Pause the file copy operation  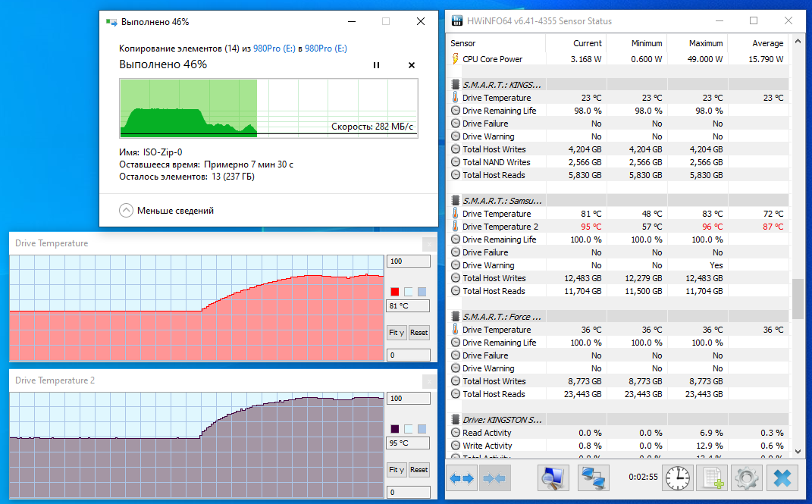pyautogui.click(x=377, y=65)
